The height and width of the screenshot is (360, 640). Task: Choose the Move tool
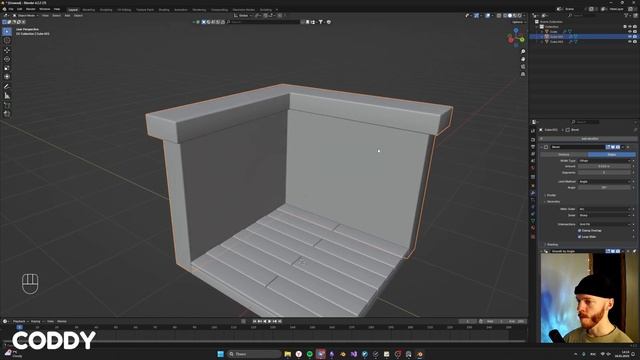7,50
